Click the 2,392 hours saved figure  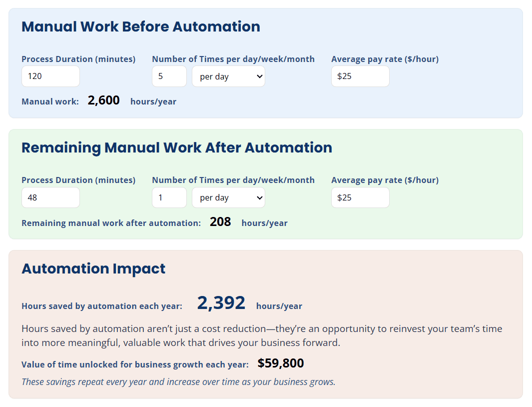[x=221, y=303]
